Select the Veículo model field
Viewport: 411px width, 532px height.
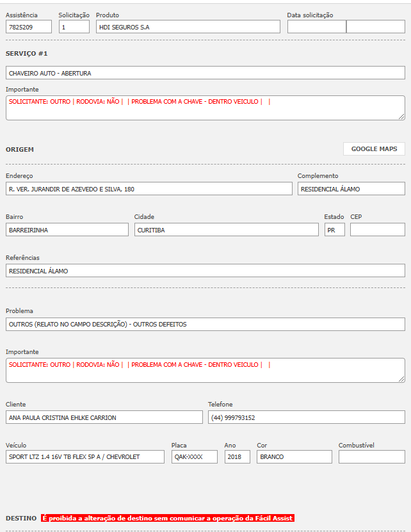85,457
